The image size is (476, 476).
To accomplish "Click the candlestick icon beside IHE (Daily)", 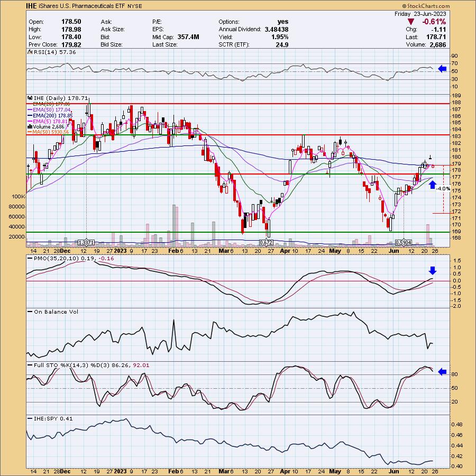I will 30,98.
